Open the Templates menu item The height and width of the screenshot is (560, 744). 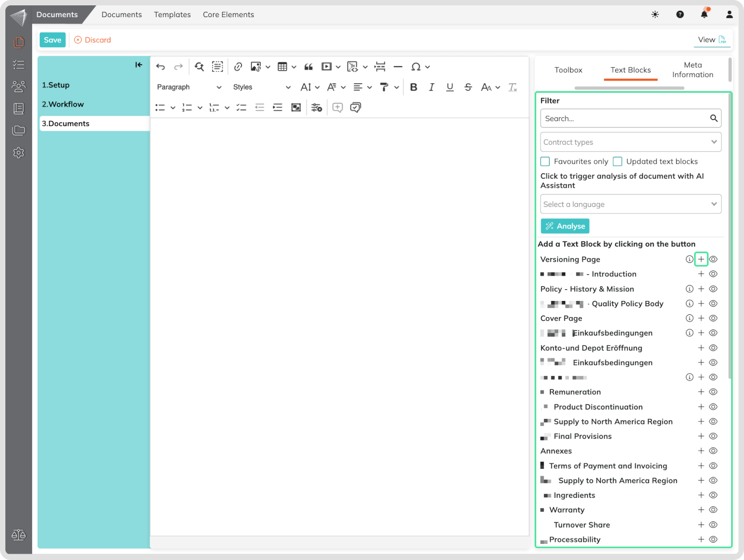172,14
